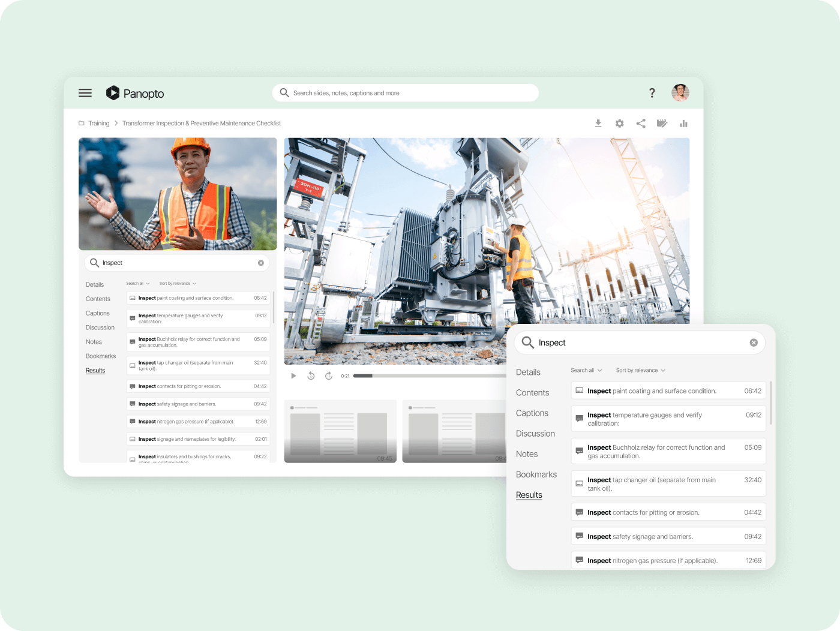This screenshot has height=631, width=840.
Task: Click the Training breadcrumb link
Action: (98, 124)
